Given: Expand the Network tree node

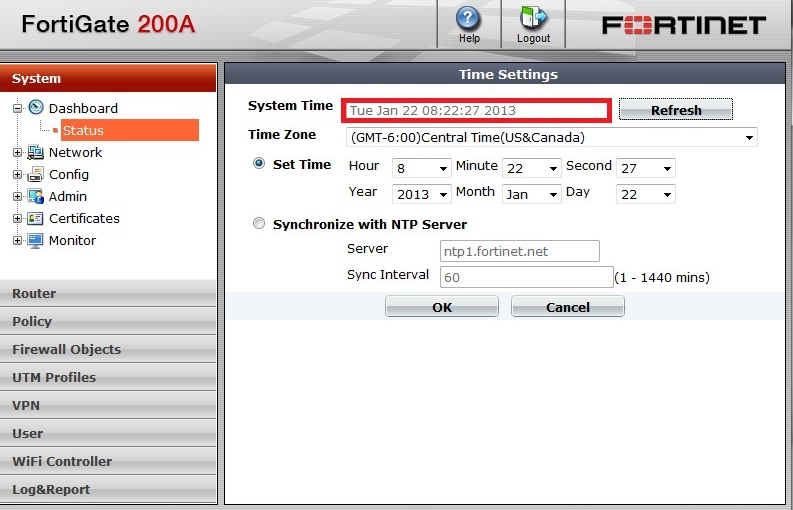Looking at the screenshot, I should tap(17, 152).
